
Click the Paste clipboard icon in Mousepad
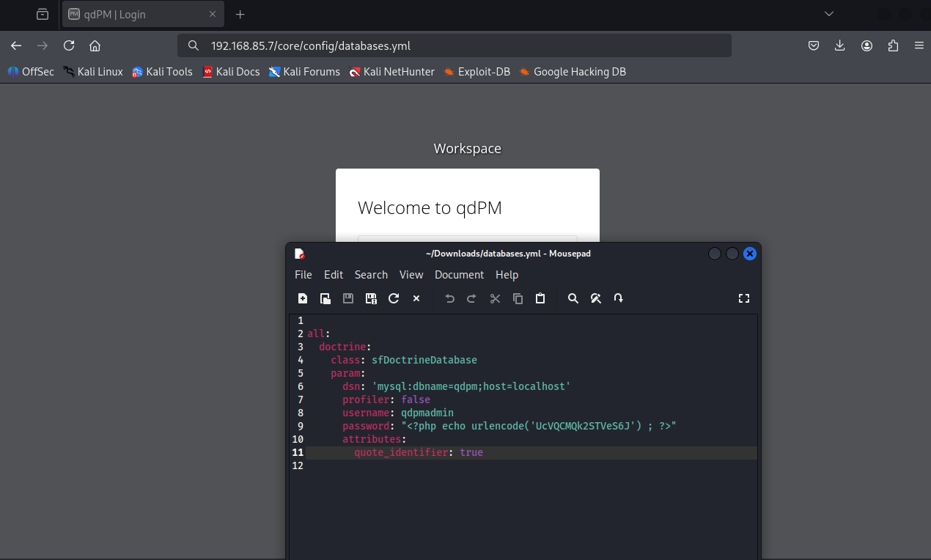(x=540, y=298)
